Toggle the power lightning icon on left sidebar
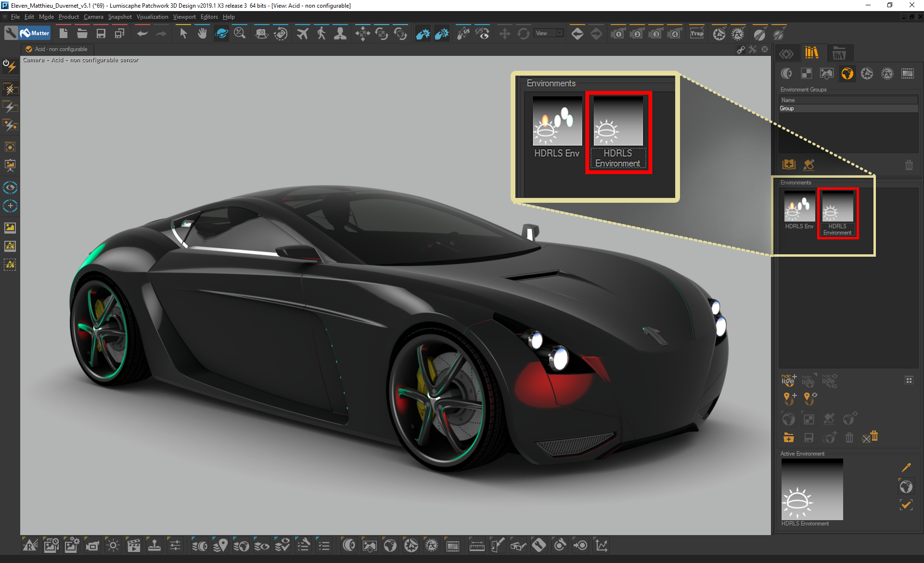Screen dimensions: 924x563 coord(10,65)
